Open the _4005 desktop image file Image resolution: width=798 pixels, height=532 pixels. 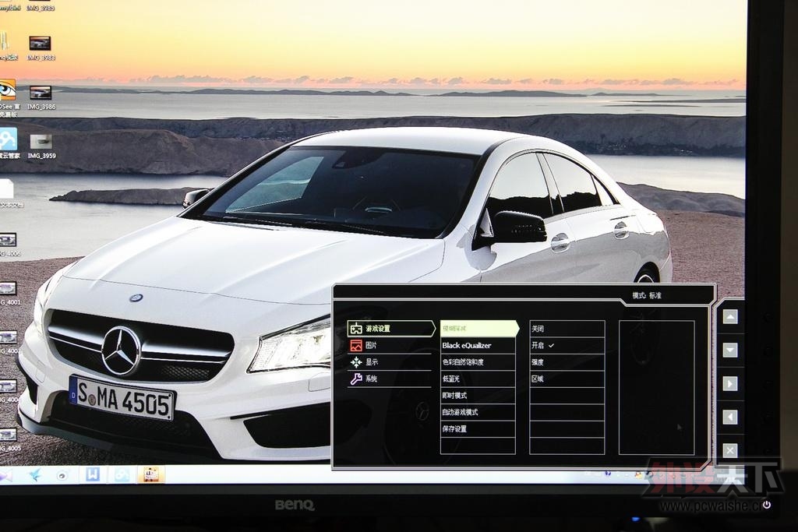[x=9, y=439]
